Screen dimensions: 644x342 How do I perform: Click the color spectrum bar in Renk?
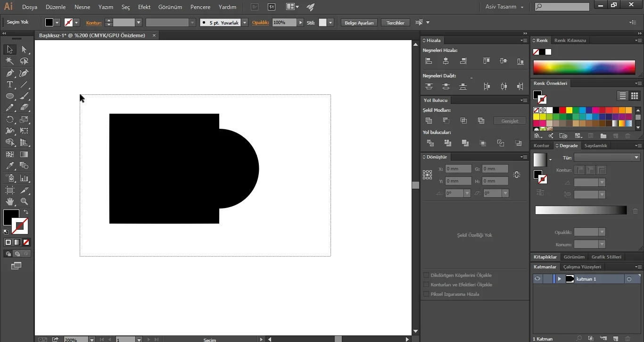(584, 67)
